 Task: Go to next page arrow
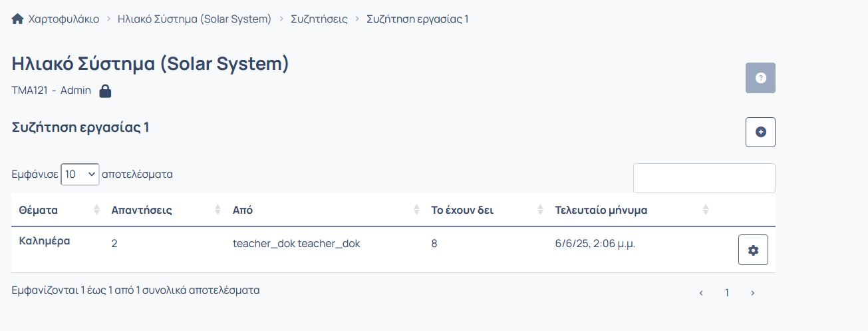point(752,293)
